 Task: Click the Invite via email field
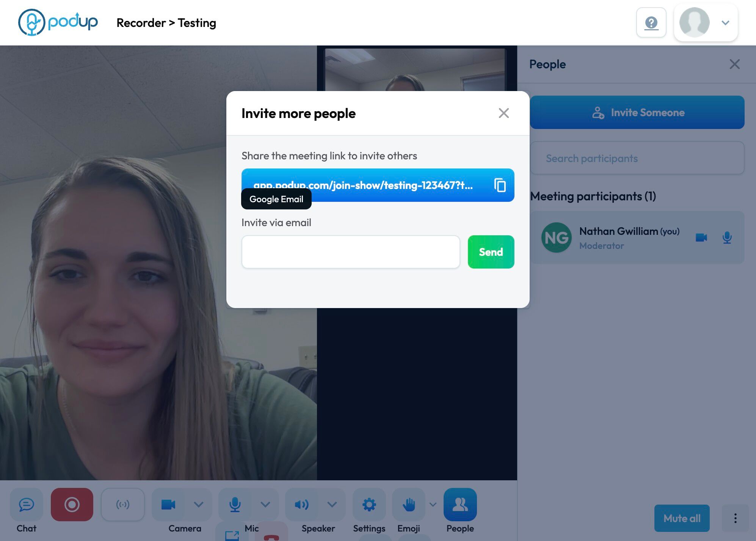click(351, 252)
